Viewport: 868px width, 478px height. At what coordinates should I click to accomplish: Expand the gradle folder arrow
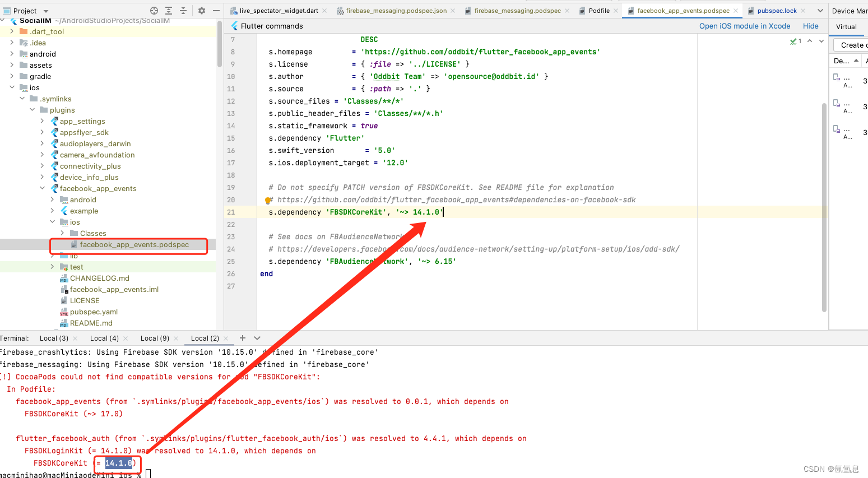(12, 76)
